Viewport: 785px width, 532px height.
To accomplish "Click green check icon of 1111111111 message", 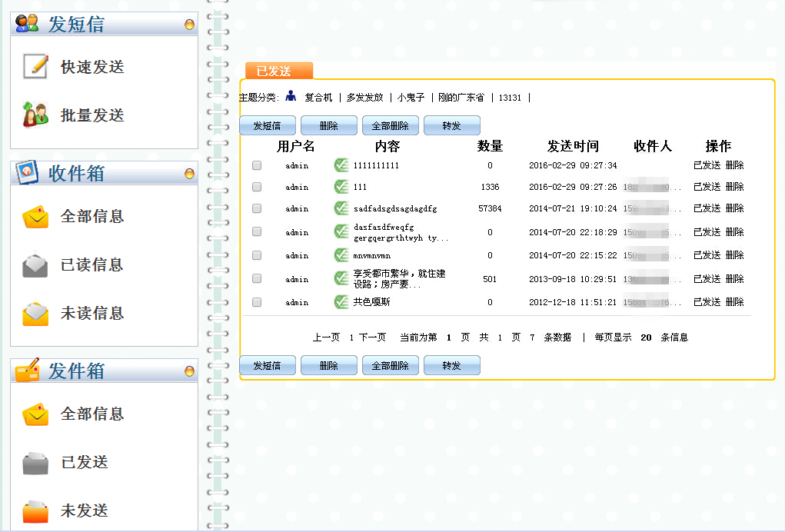I will [341, 165].
